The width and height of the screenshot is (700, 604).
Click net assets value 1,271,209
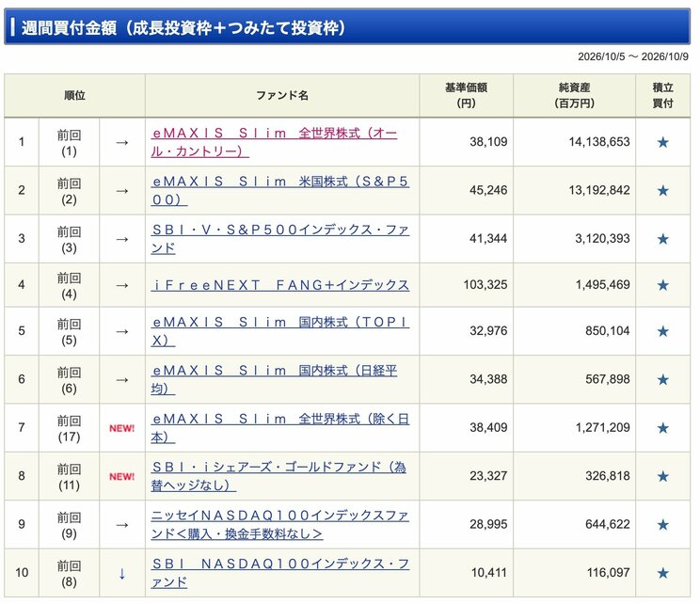tap(602, 427)
